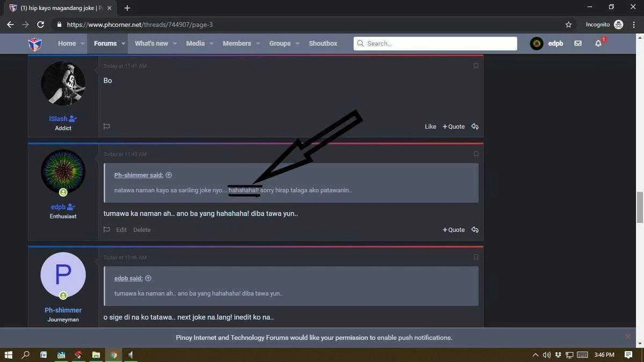Like ISlash's post
The height and width of the screenshot is (362, 644).
[x=430, y=127]
